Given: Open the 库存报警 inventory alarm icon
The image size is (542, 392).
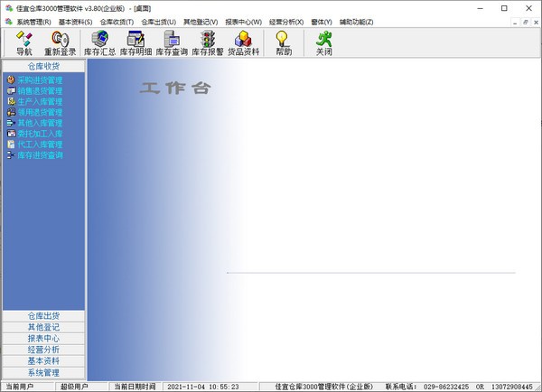Looking at the screenshot, I should (x=207, y=42).
